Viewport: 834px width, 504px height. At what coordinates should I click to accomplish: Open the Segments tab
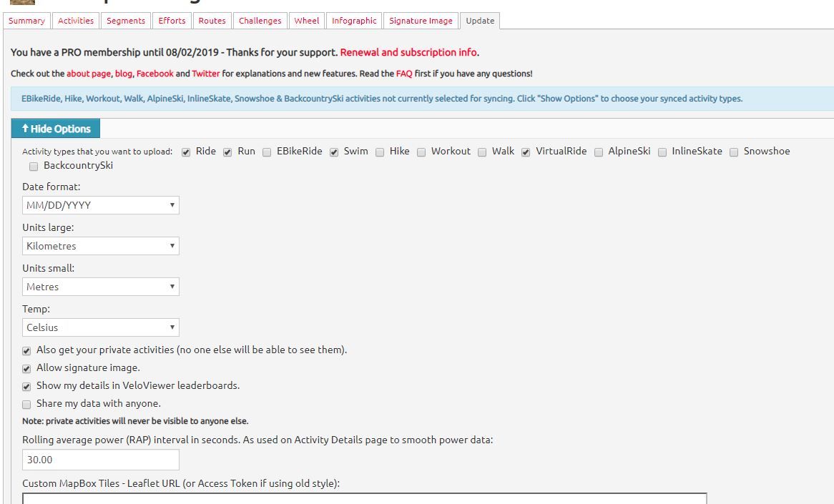tap(125, 21)
